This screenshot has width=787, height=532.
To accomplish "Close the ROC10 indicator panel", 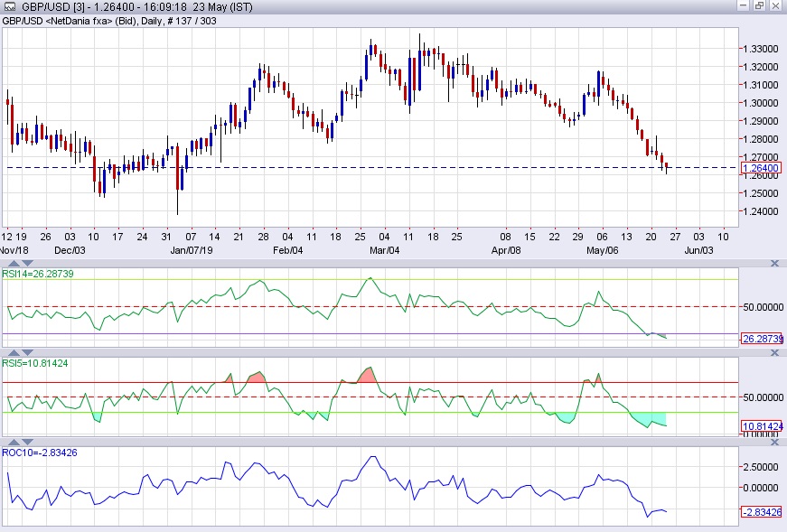I will [x=774, y=442].
